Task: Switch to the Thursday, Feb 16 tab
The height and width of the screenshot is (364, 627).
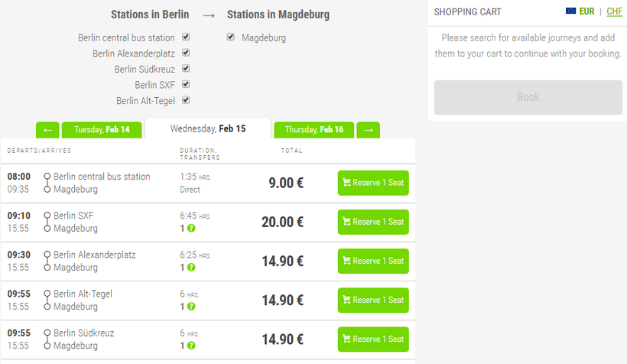Action: point(313,130)
